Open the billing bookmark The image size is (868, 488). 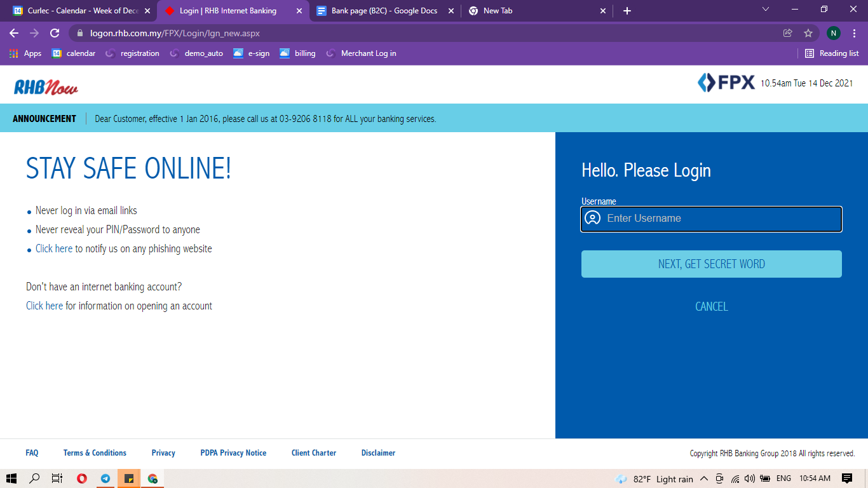tap(297, 53)
